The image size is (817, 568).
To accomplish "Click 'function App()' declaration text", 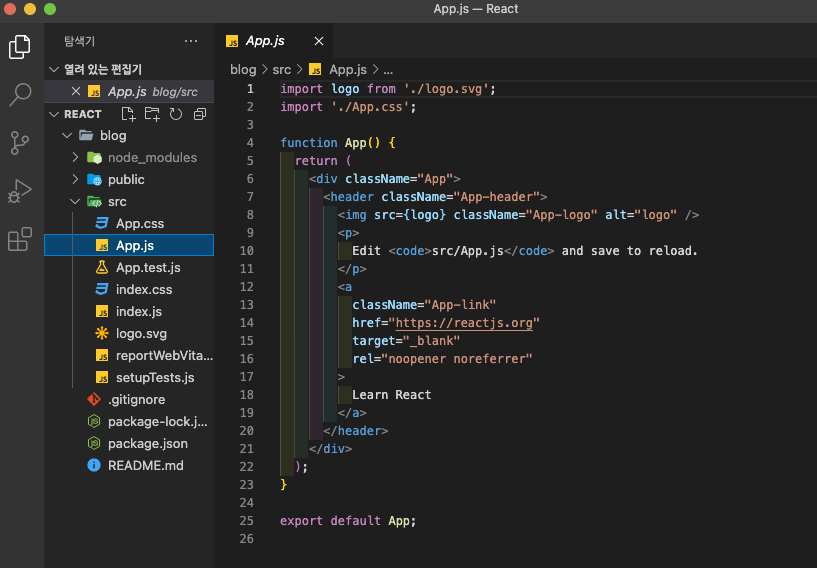I will (330, 143).
